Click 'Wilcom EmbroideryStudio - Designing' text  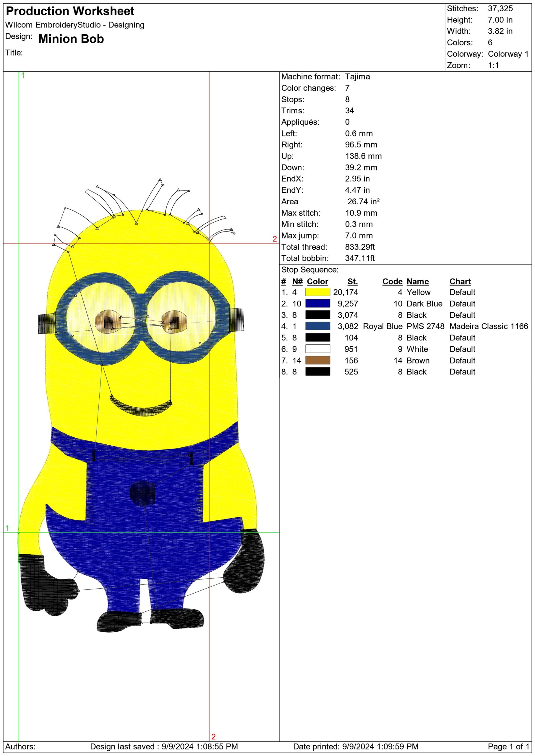pyautogui.click(x=75, y=25)
